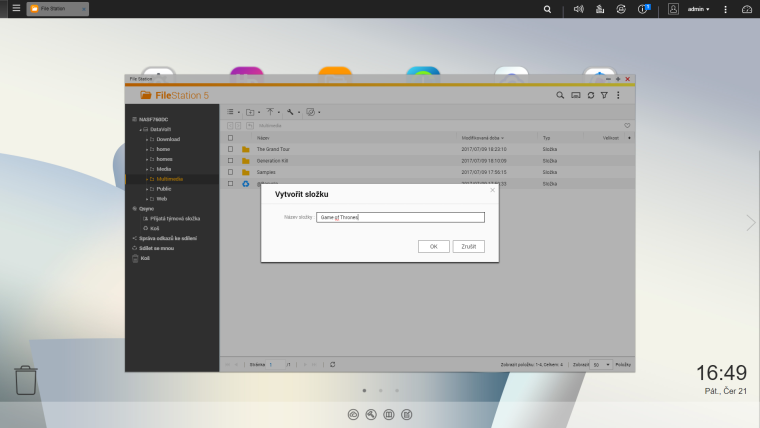Screen dimensions: 760x428
Task: Open Správa odkazů ke sdílení entry
Action: 168,238
